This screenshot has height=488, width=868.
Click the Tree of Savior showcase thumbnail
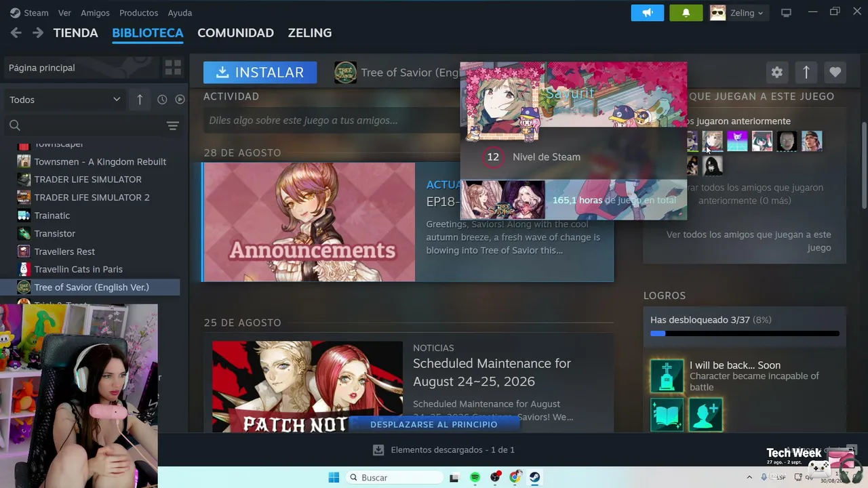coord(503,200)
